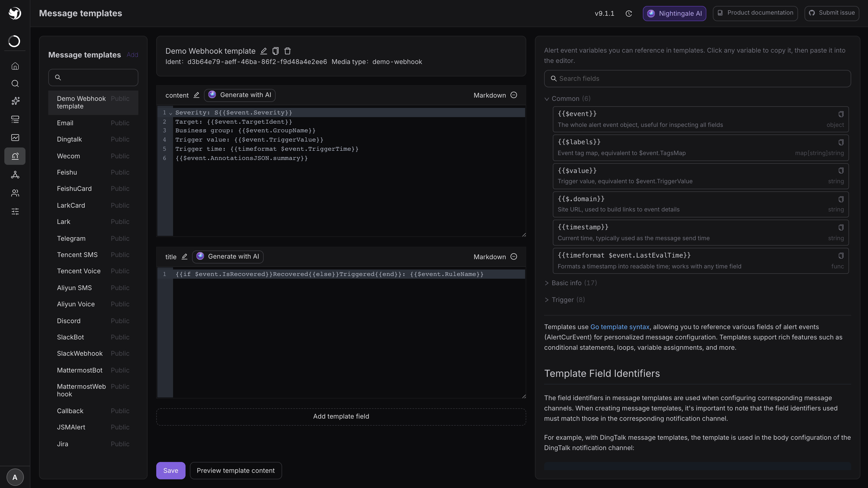Open the home page sidebar icon

pyautogui.click(x=15, y=66)
